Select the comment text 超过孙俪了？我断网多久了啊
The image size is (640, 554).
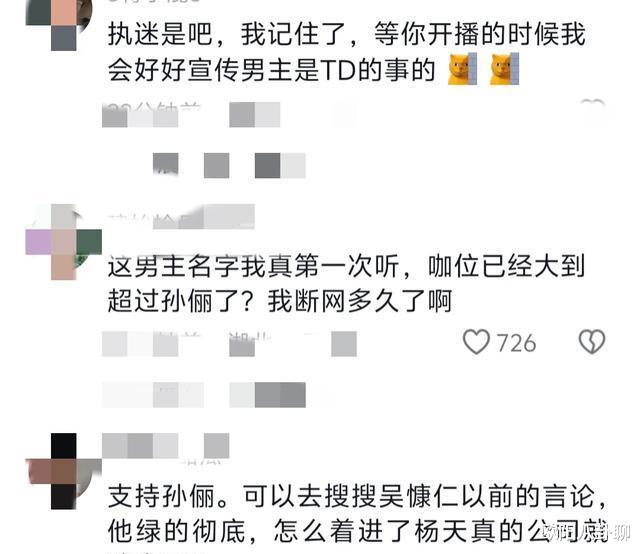coord(280,301)
